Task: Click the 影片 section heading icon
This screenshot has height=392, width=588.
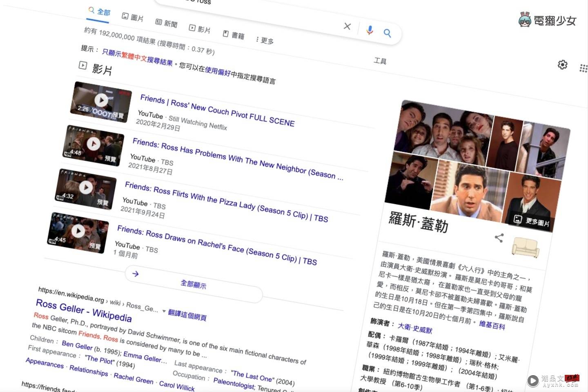Action: click(83, 65)
